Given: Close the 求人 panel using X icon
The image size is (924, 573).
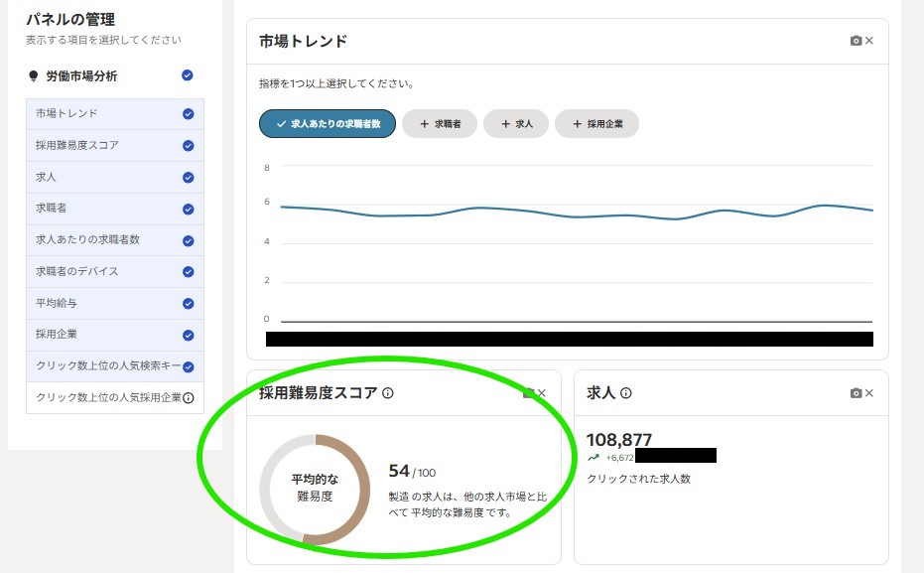Looking at the screenshot, I should (869, 393).
